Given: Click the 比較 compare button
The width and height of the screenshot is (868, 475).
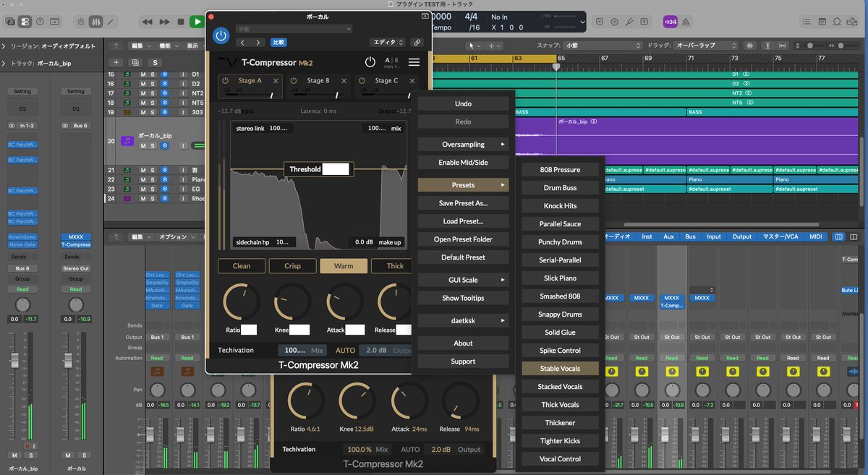Looking at the screenshot, I should point(278,43).
